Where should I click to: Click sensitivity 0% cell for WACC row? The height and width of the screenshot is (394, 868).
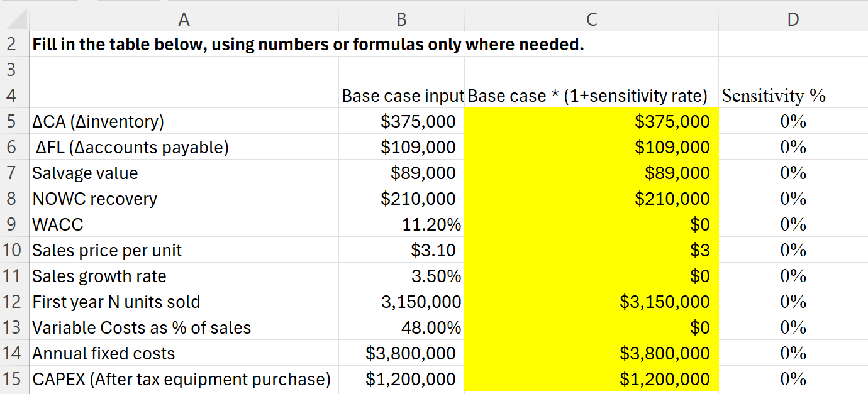pyautogui.click(x=793, y=224)
